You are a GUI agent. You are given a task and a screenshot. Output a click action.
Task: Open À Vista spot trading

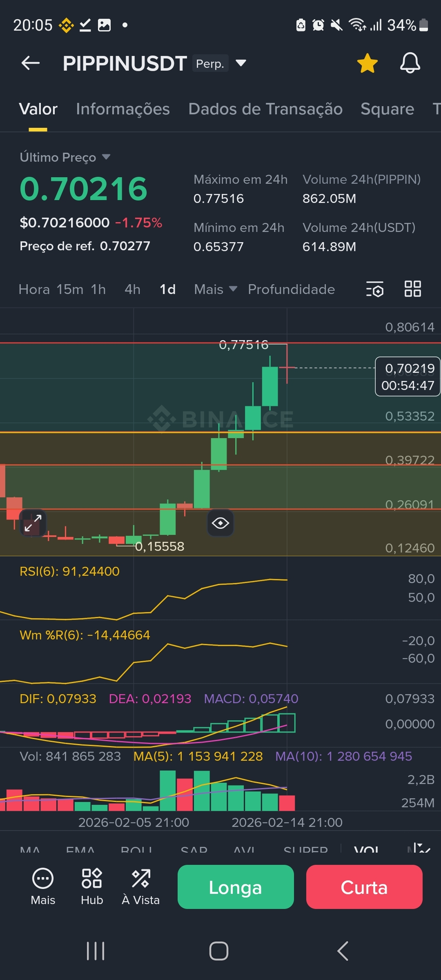[x=141, y=886]
